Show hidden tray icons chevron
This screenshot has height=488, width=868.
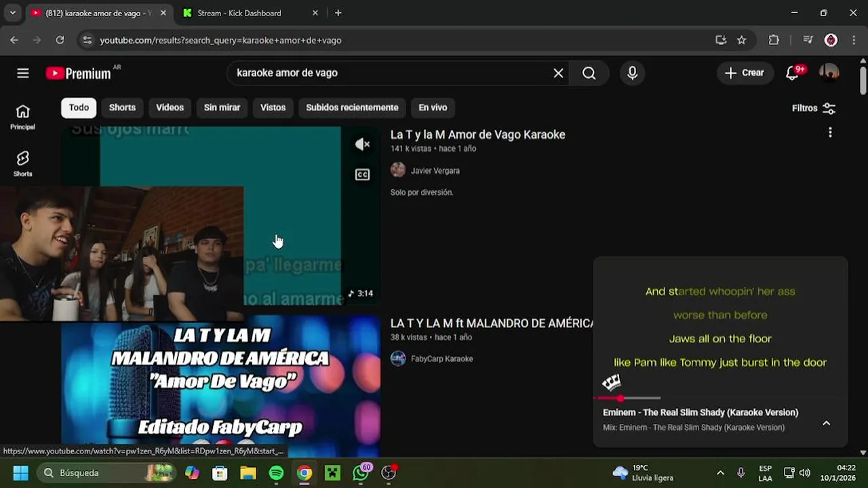[720, 472]
